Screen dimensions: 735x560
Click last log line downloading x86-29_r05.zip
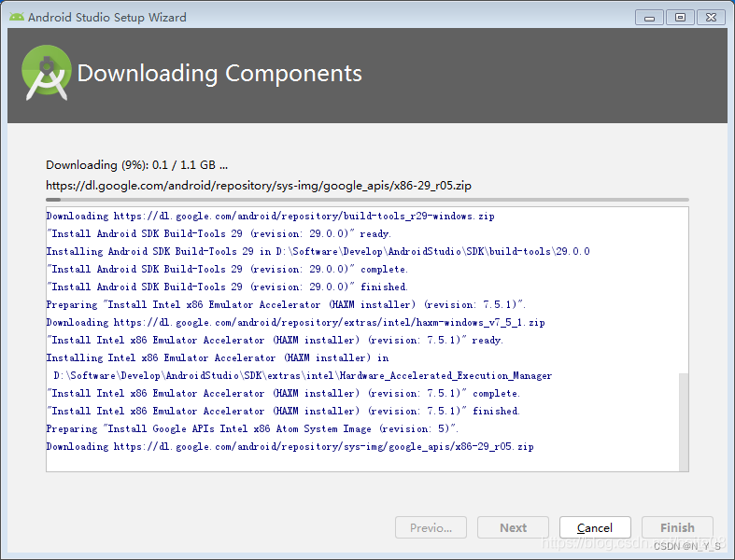click(290, 447)
